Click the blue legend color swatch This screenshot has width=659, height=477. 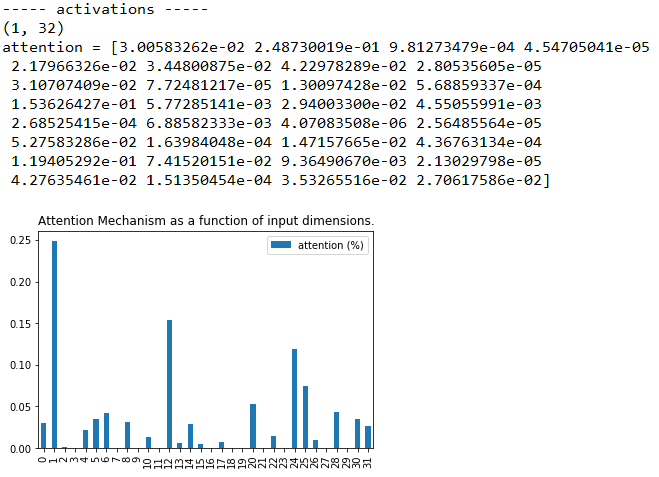pos(281,245)
